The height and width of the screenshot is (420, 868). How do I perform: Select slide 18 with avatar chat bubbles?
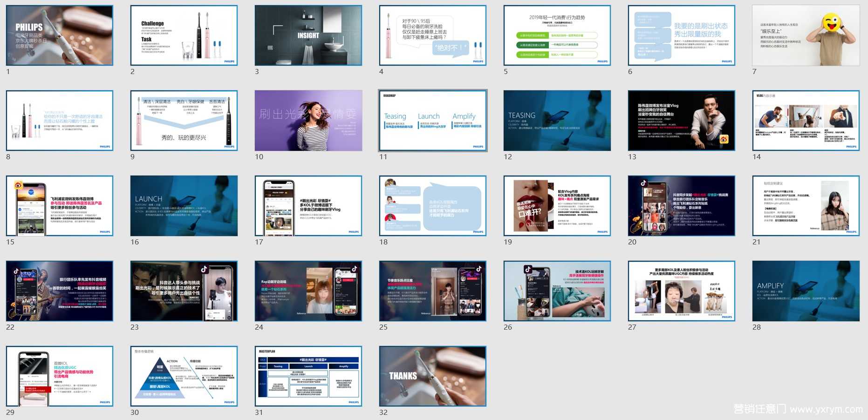point(433,206)
